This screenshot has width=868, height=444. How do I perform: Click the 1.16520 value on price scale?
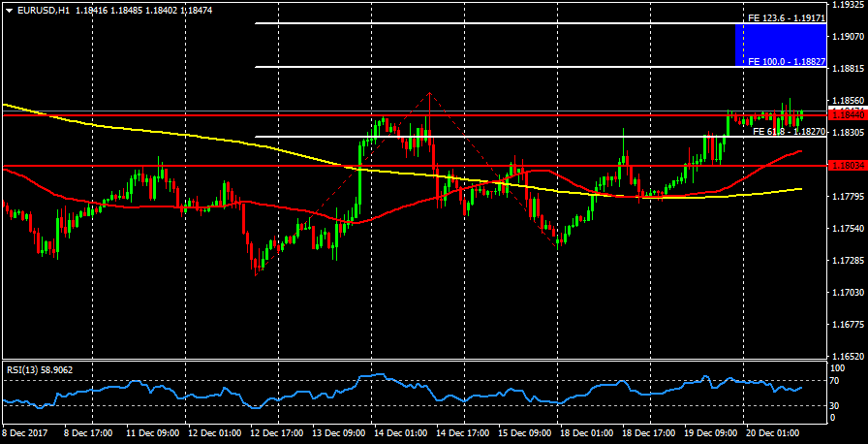pos(848,356)
